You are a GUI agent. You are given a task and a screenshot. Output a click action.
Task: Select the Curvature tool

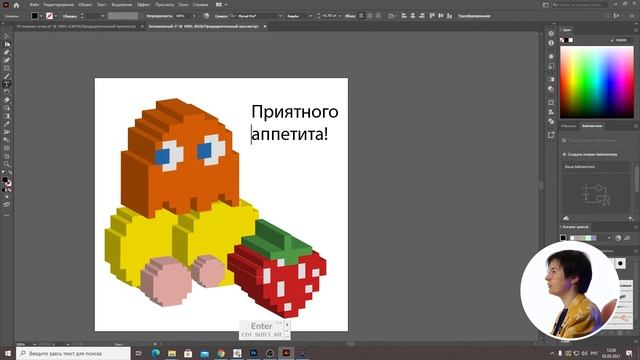coord(7,60)
